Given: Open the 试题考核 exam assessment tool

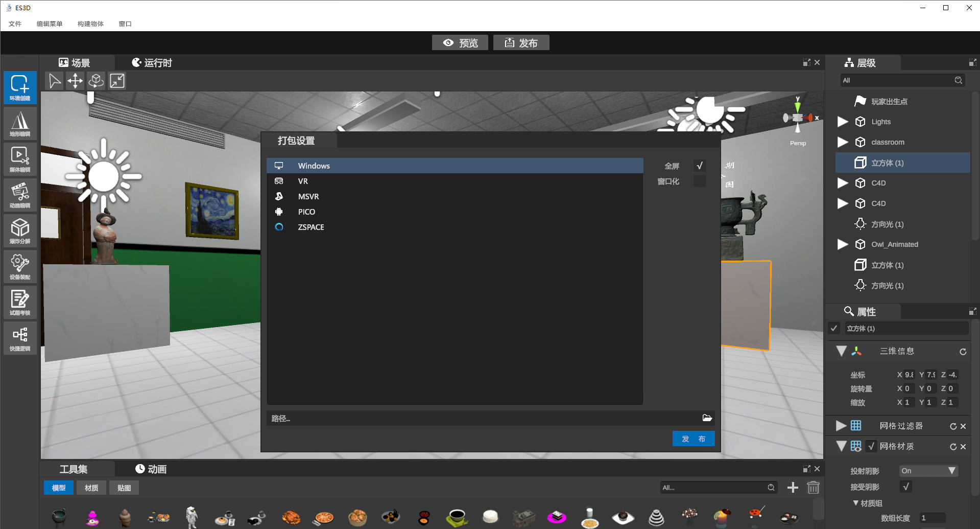Looking at the screenshot, I should [x=20, y=302].
